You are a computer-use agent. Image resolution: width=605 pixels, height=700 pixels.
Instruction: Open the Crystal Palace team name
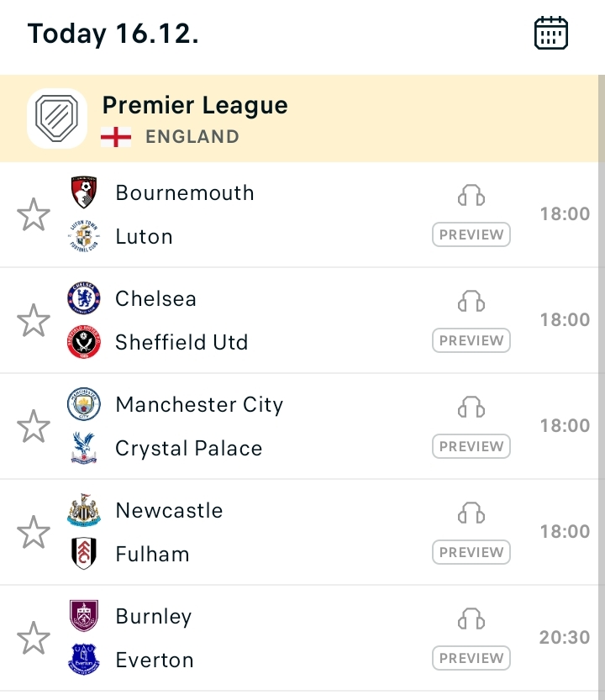pyautogui.click(x=189, y=448)
